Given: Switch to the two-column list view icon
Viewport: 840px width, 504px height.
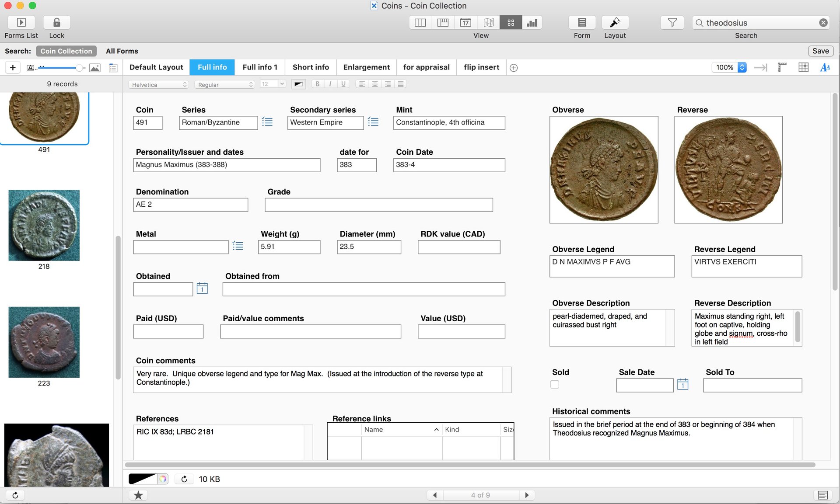Looking at the screenshot, I should (420, 23).
